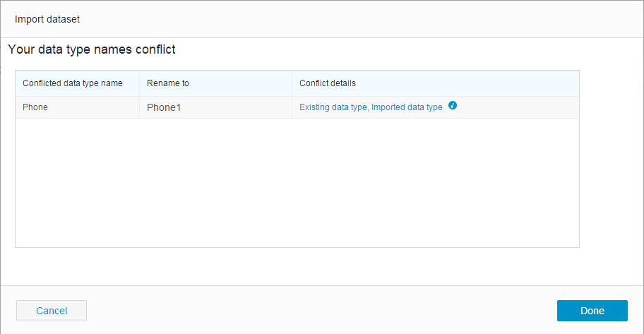Click the Import dataset dialog title
This screenshot has width=644, height=334.
[x=47, y=19]
